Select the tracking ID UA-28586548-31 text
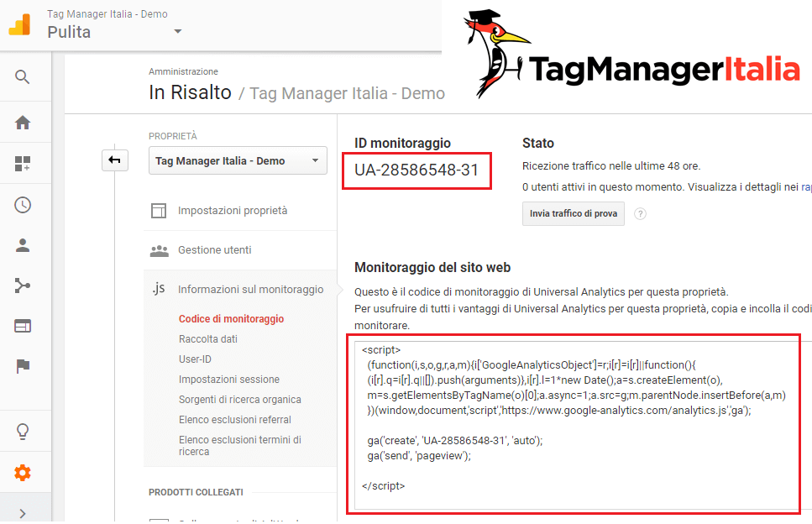This screenshot has width=812, height=524. point(416,170)
